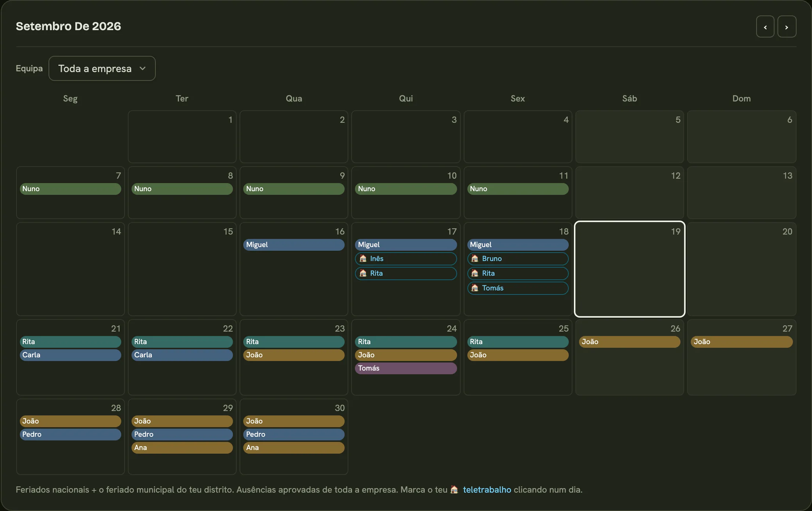Open Tomás remote work entry day 18

[518, 288]
